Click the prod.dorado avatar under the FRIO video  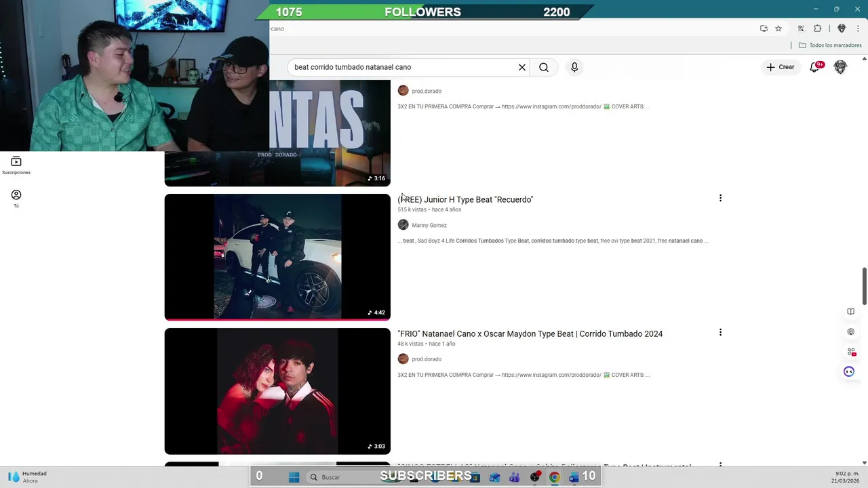pyautogui.click(x=403, y=359)
